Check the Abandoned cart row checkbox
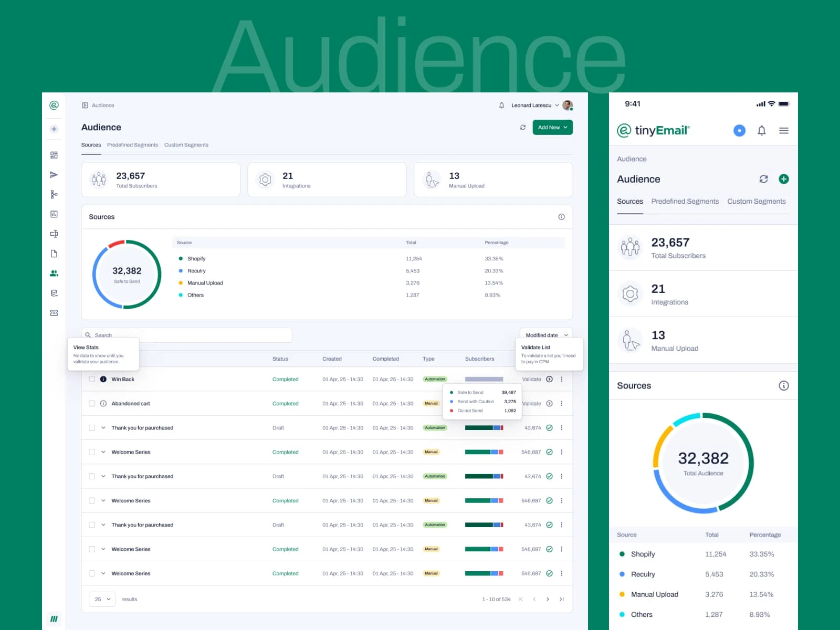The image size is (840, 630). coord(92,403)
